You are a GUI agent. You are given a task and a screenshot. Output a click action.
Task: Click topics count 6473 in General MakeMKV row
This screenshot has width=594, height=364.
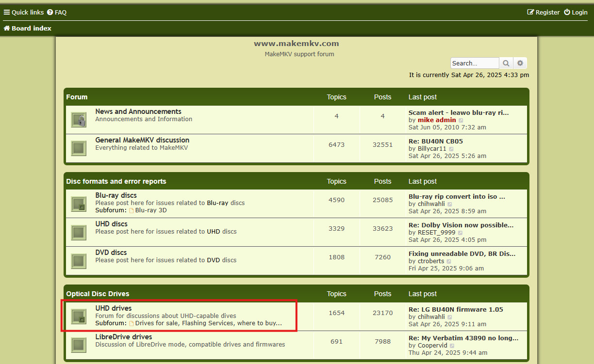click(336, 144)
